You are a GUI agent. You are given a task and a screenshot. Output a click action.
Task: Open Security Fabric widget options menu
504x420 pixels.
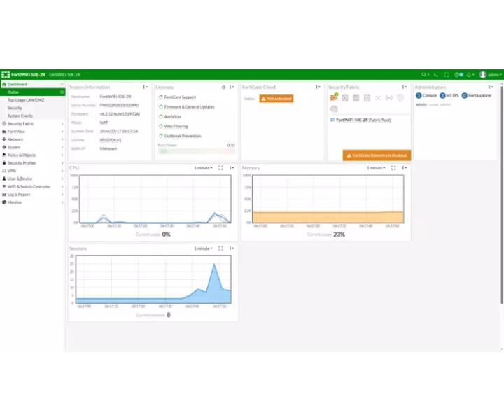[405, 87]
